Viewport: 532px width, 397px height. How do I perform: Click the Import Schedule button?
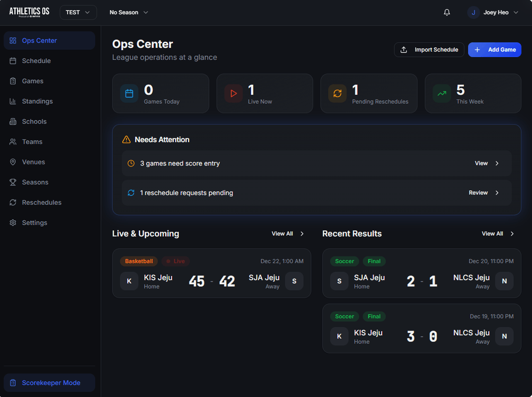[x=429, y=49]
